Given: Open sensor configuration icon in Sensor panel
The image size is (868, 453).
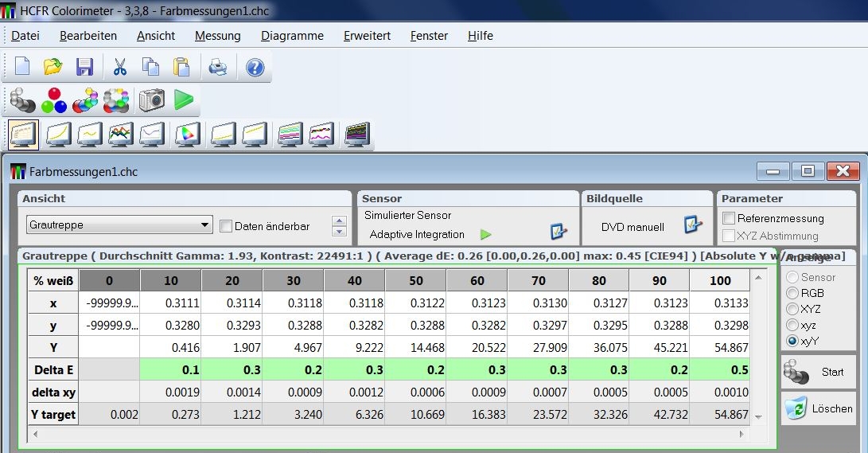Looking at the screenshot, I should [x=559, y=232].
